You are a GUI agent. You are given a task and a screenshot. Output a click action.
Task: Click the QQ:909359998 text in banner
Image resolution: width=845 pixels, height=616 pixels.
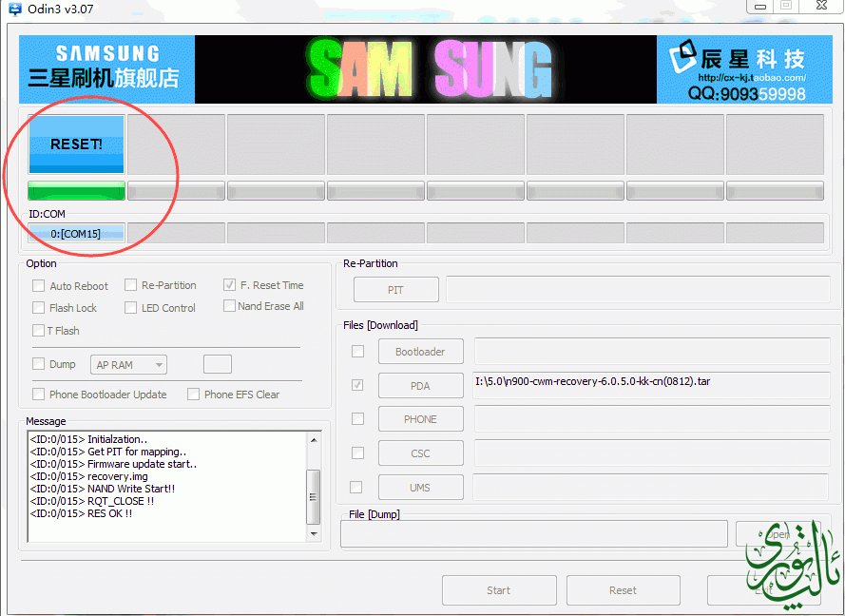(747, 94)
